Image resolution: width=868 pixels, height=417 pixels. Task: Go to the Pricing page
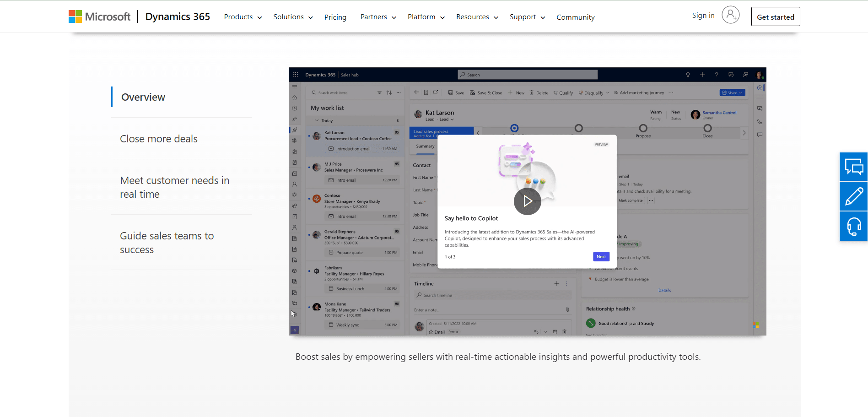(335, 17)
